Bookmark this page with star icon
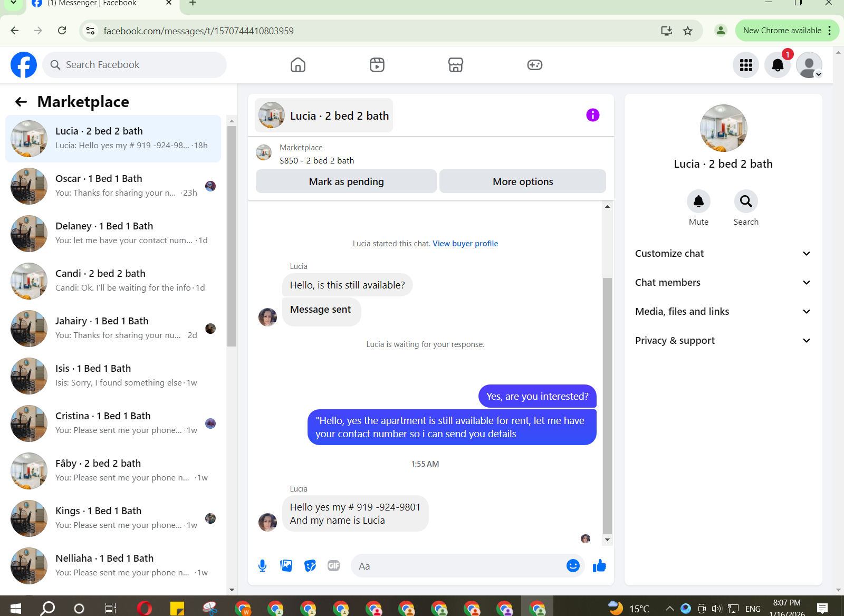Image resolution: width=844 pixels, height=616 pixels. 688,31
